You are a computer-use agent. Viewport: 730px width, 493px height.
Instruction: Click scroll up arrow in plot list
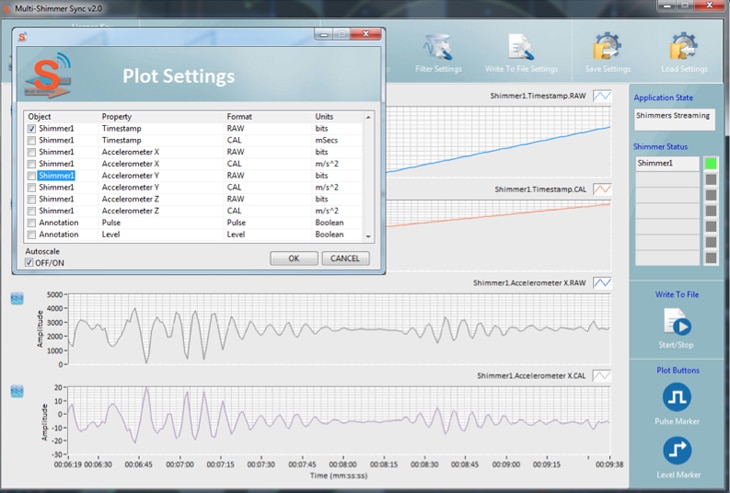(x=368, y=117)
